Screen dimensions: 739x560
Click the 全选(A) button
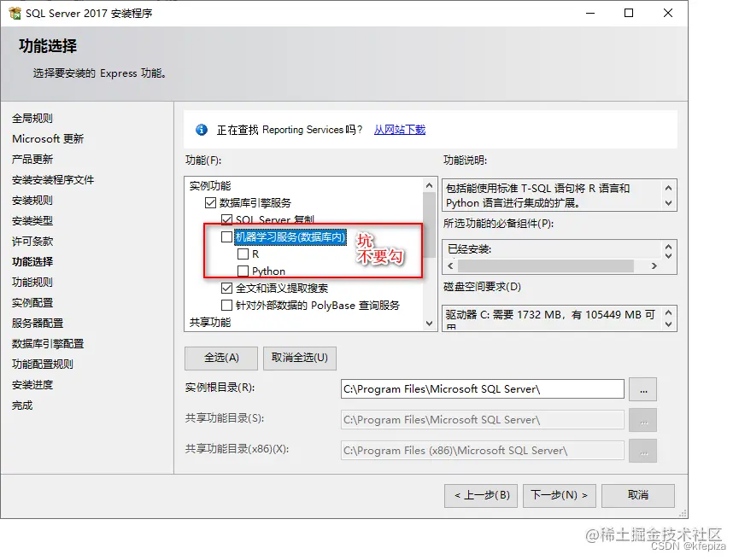(221, 358)
